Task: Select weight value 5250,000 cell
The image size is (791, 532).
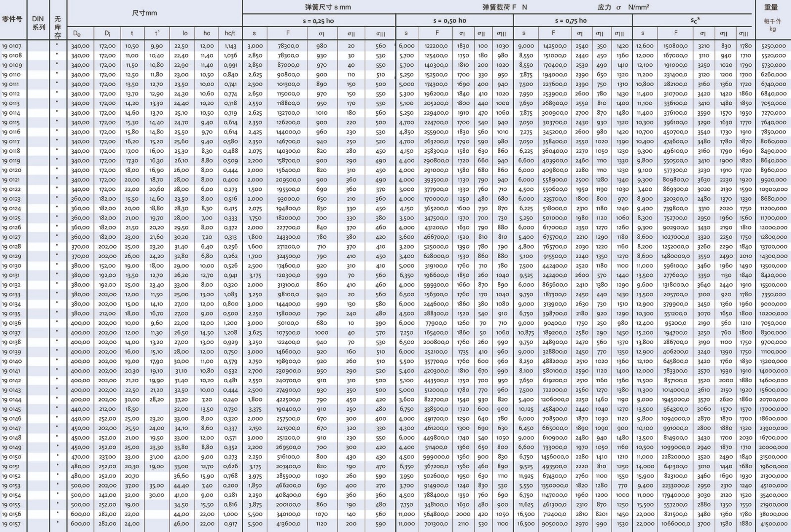Action: pyautogui.click(x=774, y=46)
